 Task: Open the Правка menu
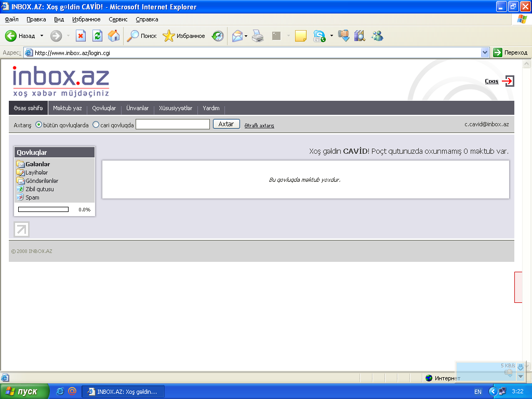(x=36, y=19)
